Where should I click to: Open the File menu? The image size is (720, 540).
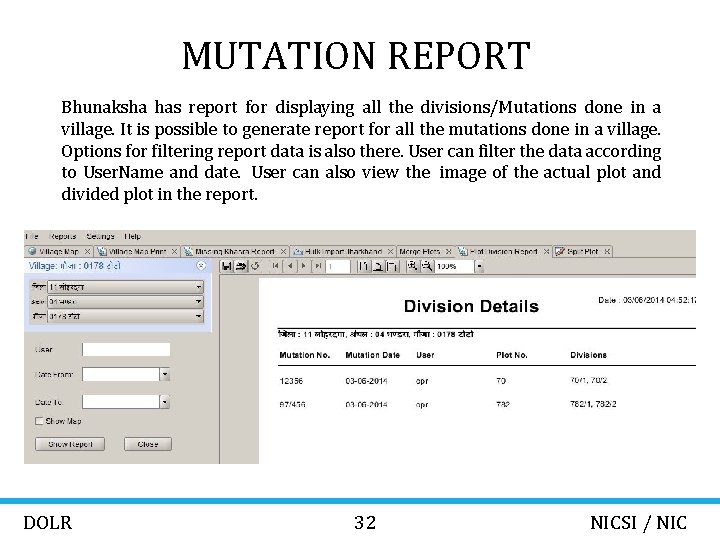[32, 236]
